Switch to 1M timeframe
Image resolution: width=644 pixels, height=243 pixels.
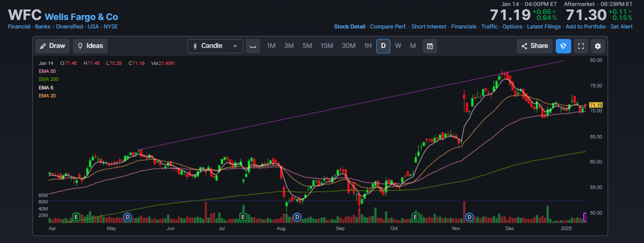pos(271,46)
